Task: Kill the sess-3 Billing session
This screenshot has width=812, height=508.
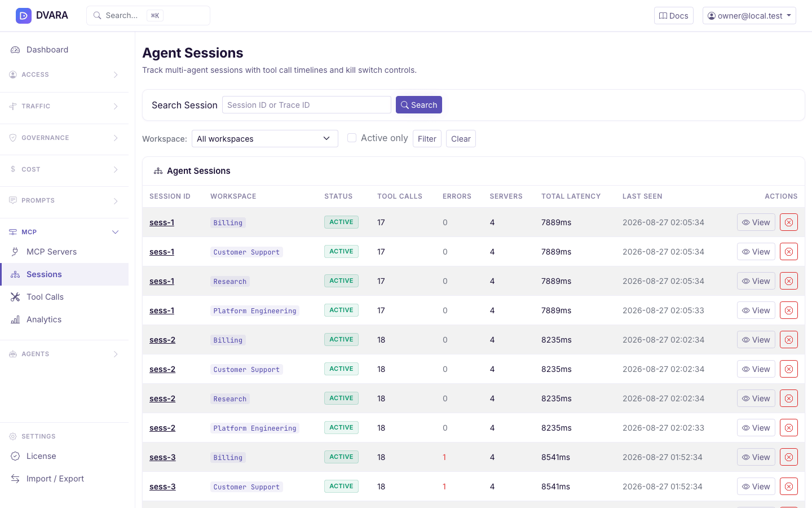Action: (x=789, y=457)
